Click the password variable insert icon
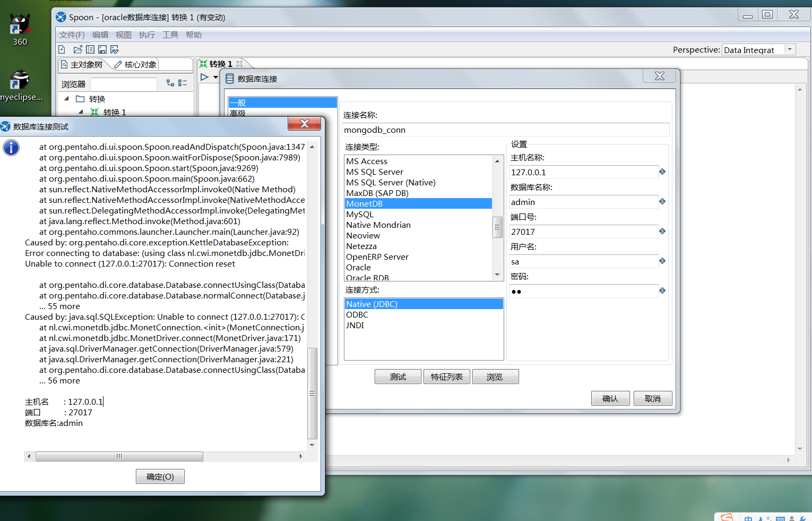Image resolution: width=812 pixels, height=521 pixels. 662,291
